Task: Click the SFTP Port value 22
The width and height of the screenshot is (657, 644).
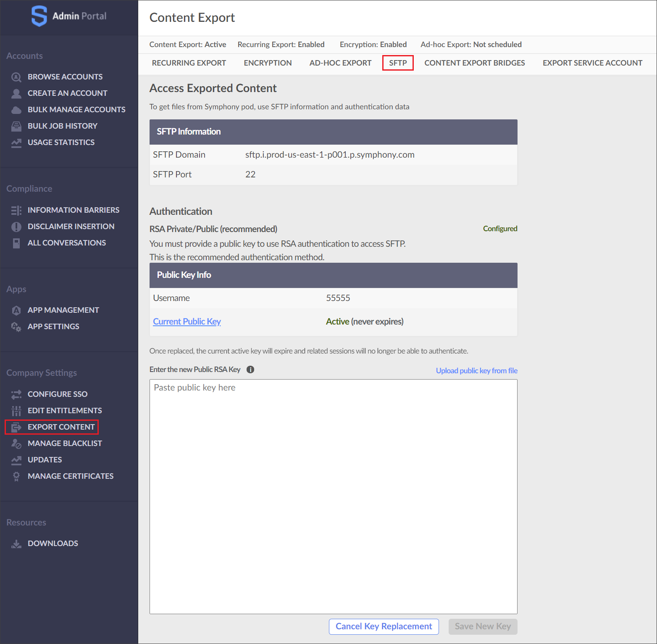Action: pyautogui.click(x=250, y=174)
